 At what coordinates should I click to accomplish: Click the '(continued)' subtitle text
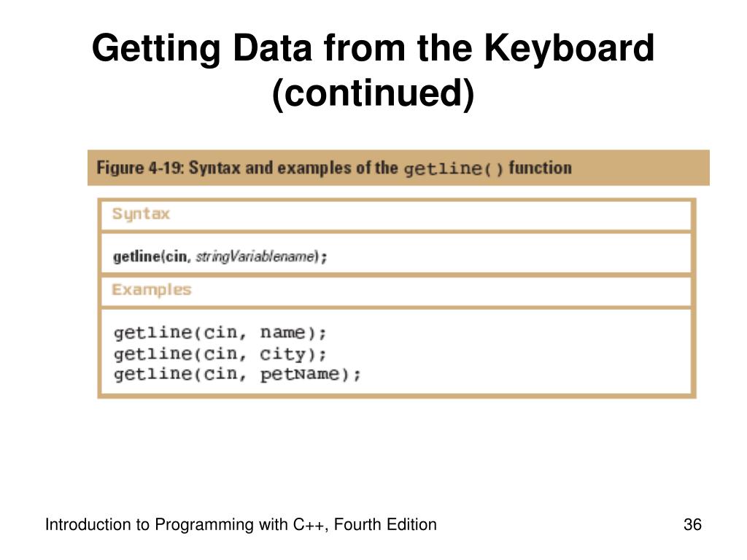373,93
